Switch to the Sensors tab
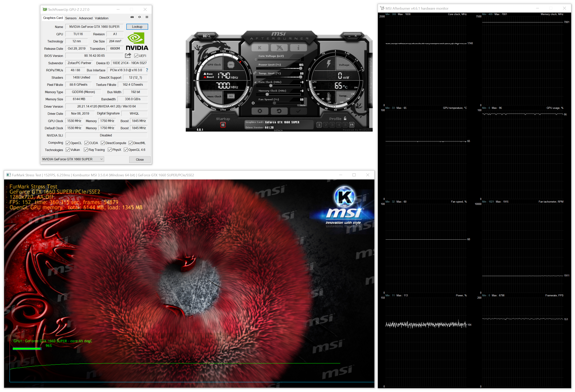This screenshot has height=392, width=575. click(x=71, y=18)
